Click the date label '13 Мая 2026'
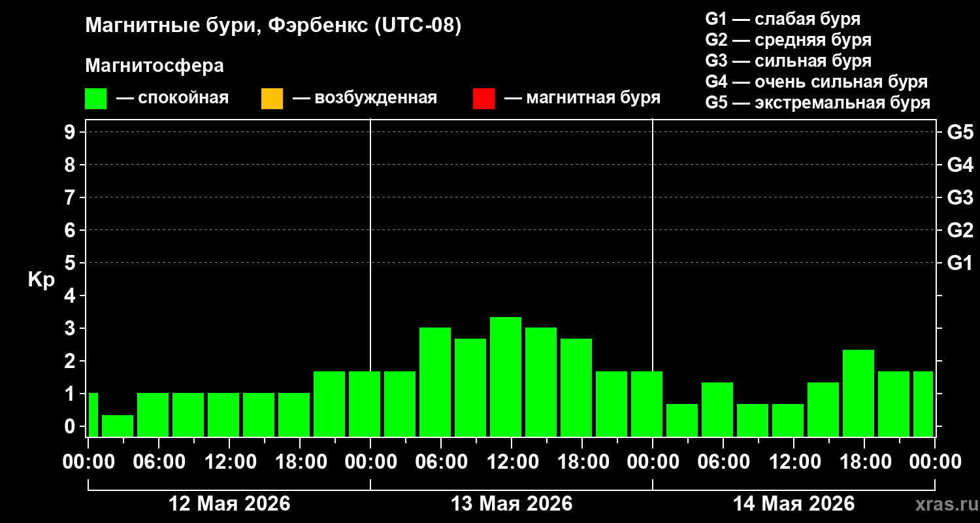Viewport: 980px width, 523px height. [512, 503]
